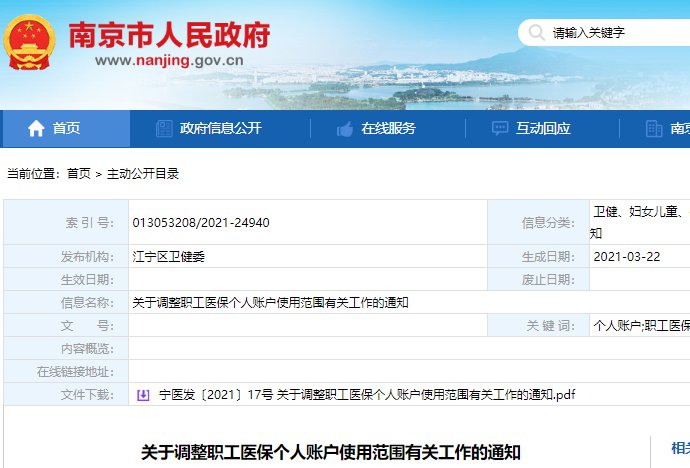Go to the 在线服务 navigation menu
The height and width of the screenshot is (468, 690).
click(x=388, y=128)
